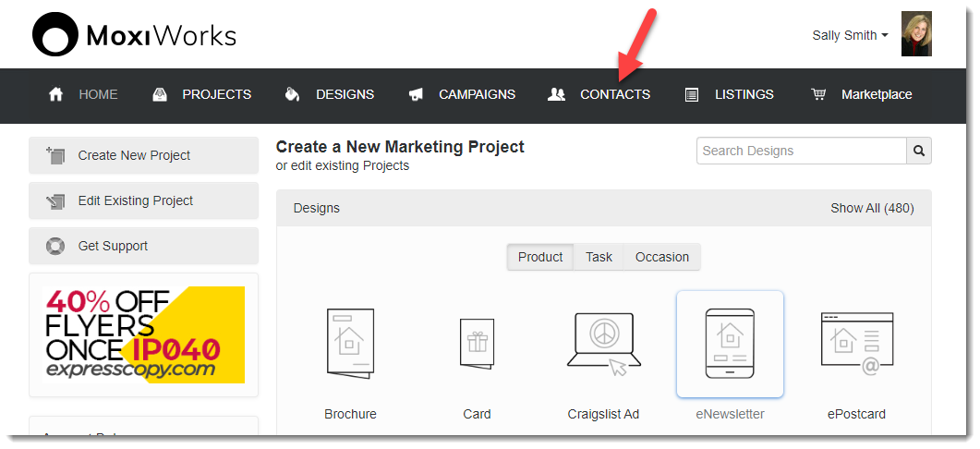This screenshot has width=980, height=449.
Task: Click the Brochure label text
Action: click(x=350, y=414)
